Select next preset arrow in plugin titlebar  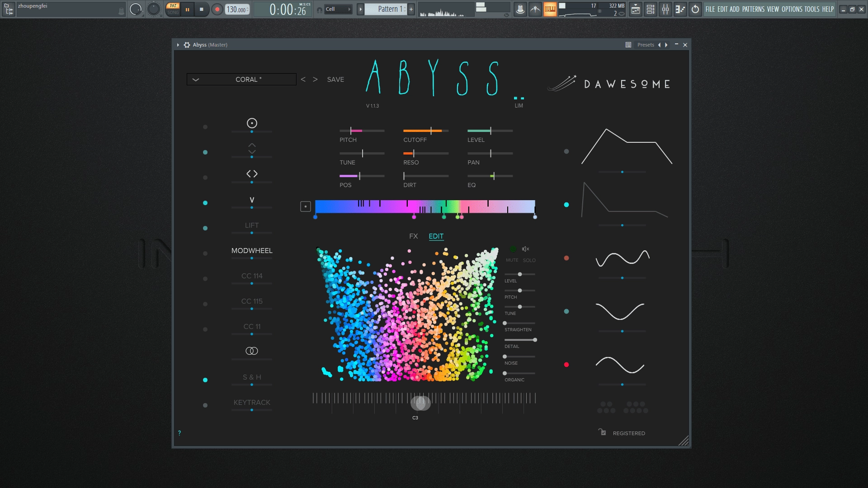click(x=666, y=45)
